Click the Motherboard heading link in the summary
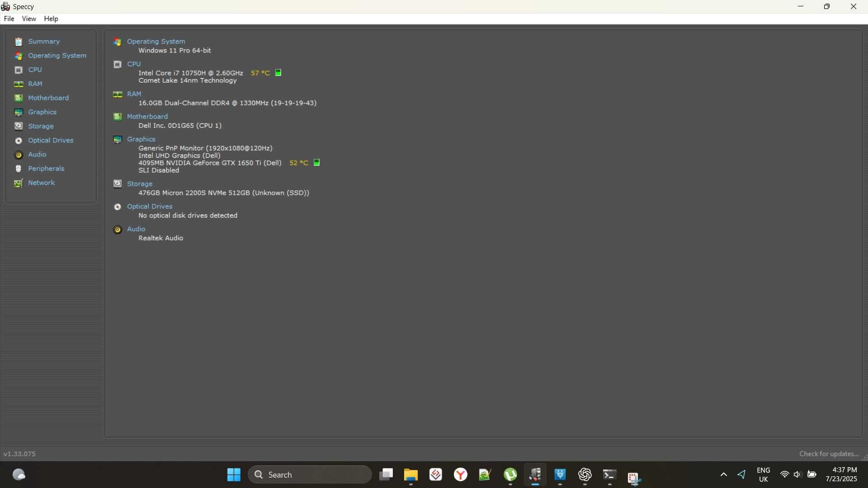The width and height of the screenshot is (868, 488). point(147,117)
